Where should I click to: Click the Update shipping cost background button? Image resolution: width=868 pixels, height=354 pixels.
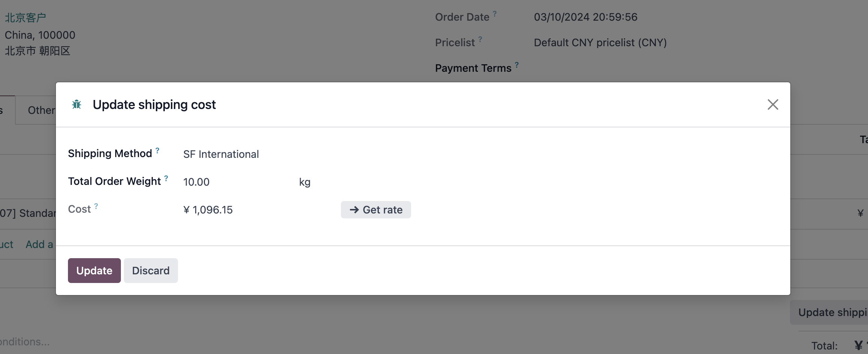[829, 312]
